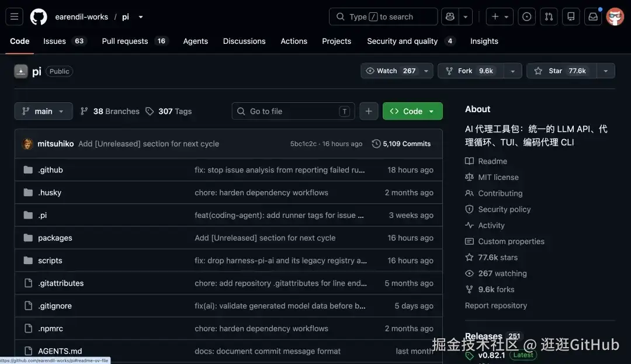Open the issues icon in header
631x364 pixels.
click(527, 17)
